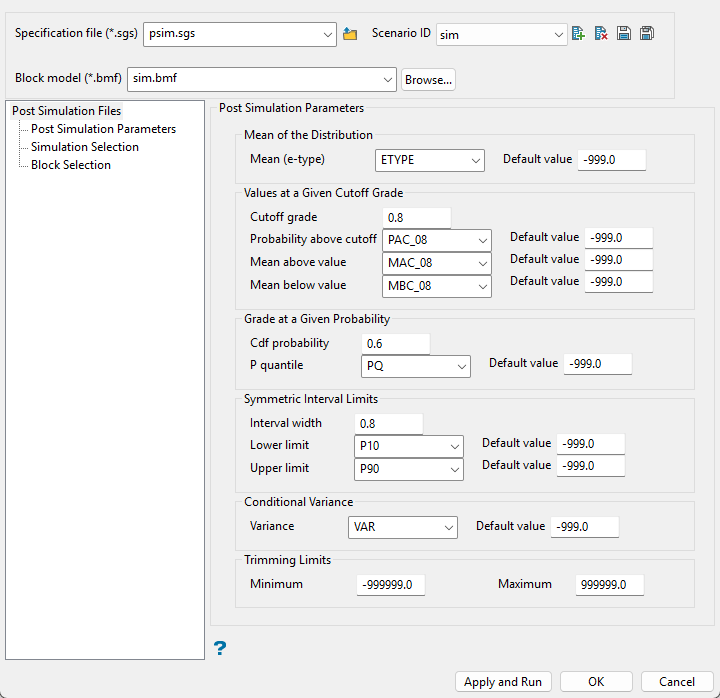Screen dimensions: 720x698
Task: Select Post Simulation Parameters tree item
Action: [x=103, y=129]
